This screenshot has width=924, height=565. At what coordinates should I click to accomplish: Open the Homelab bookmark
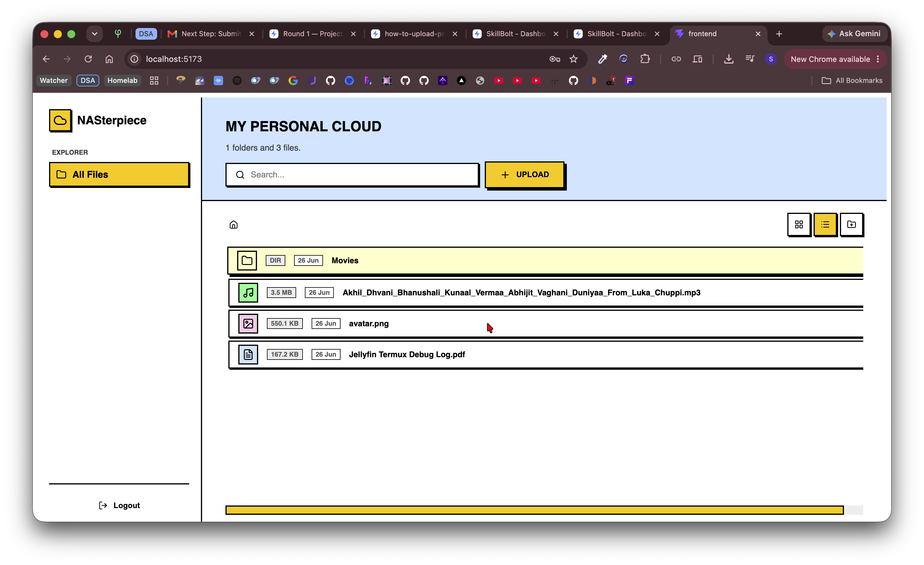coord(122,80)
